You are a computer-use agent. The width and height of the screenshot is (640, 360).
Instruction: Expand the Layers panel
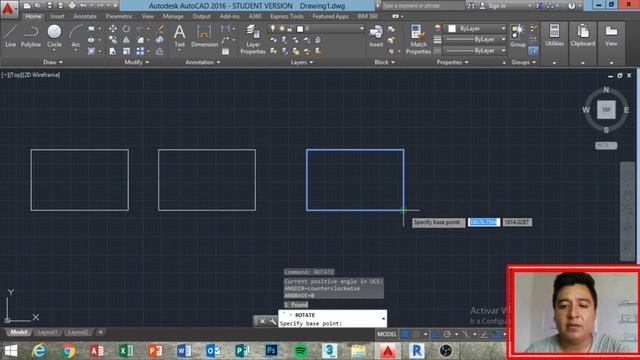coord(302,62)
